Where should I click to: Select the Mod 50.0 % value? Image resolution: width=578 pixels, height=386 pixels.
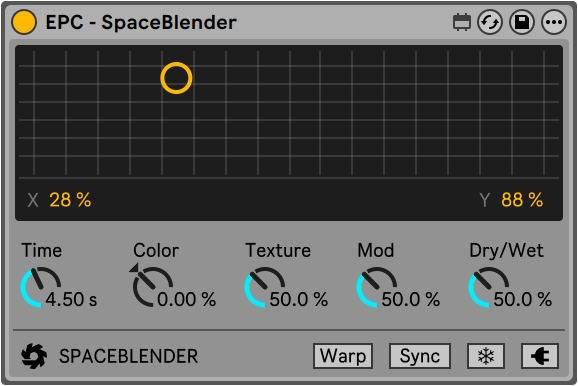pos(411,299)
